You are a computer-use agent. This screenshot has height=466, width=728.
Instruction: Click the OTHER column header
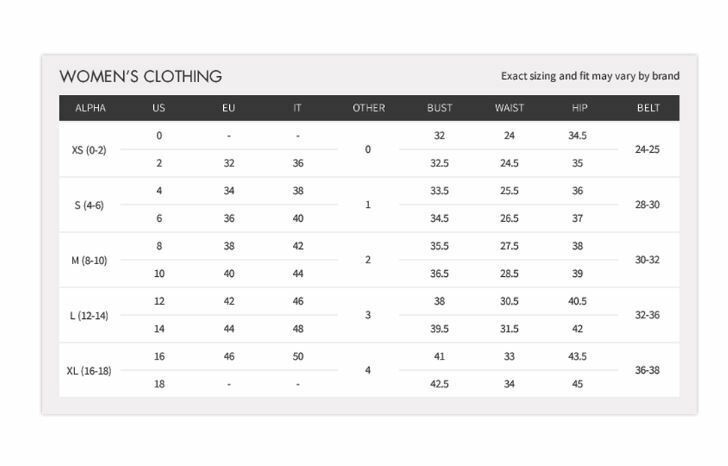369,108
